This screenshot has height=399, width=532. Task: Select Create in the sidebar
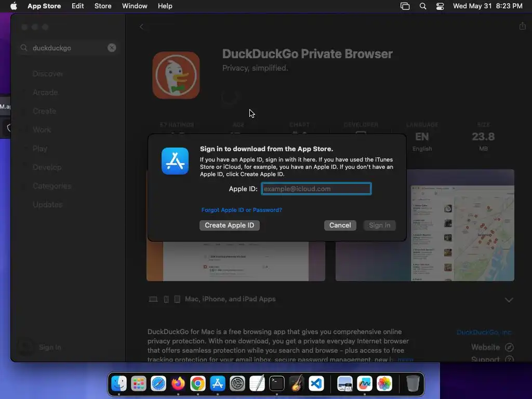(45, 111)
